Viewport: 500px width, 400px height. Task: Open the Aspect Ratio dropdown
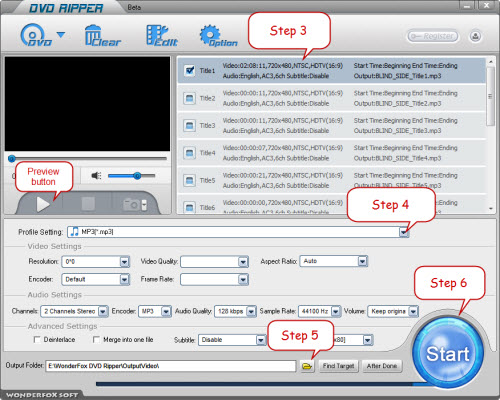click(362, 261)
